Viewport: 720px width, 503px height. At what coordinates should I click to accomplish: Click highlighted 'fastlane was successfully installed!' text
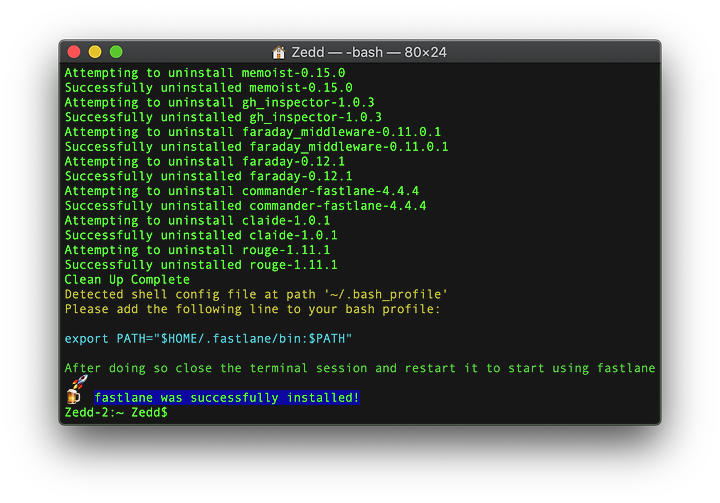(227, 397)
